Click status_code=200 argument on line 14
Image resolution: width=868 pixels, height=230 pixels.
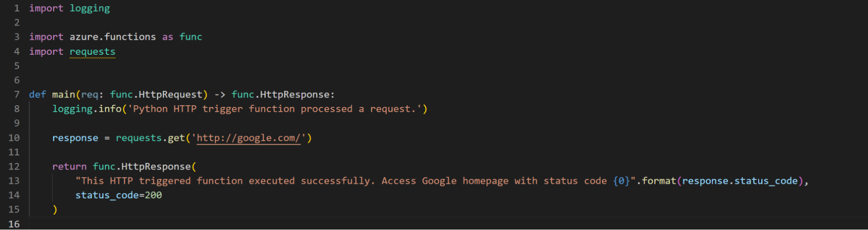[119, 195]
